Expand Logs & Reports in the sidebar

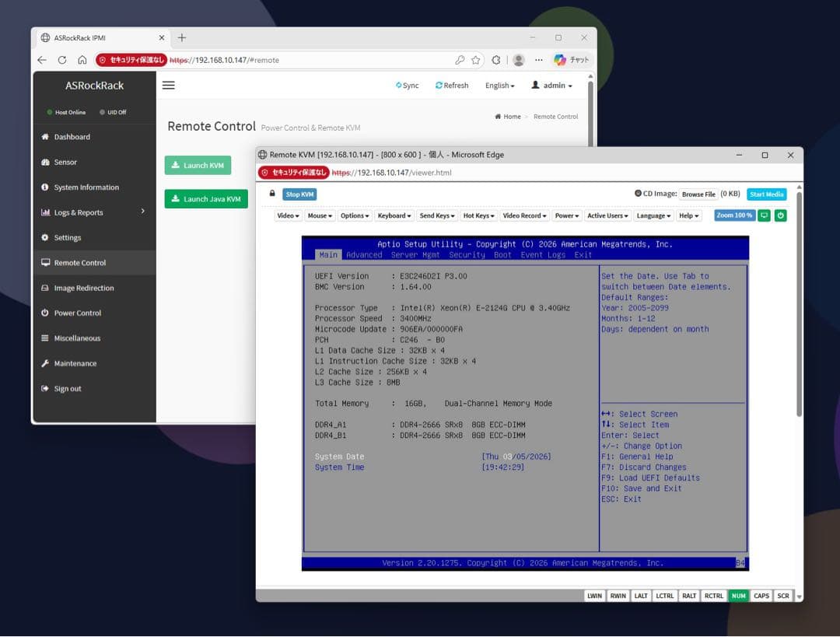(95, 212)
